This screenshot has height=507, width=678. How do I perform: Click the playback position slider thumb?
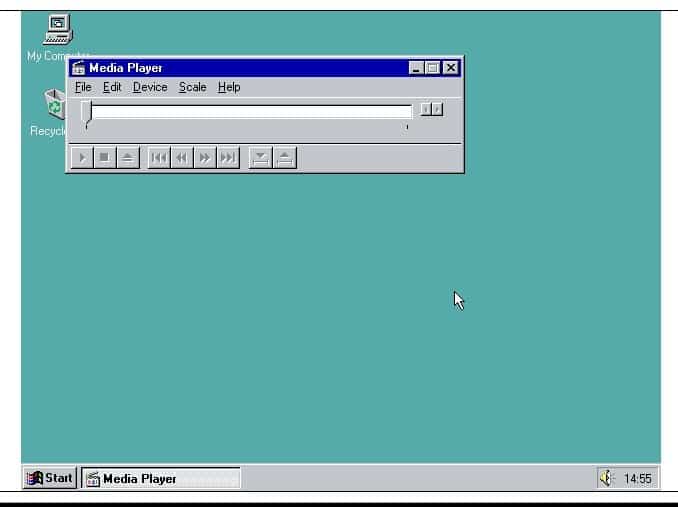(86, 113)
